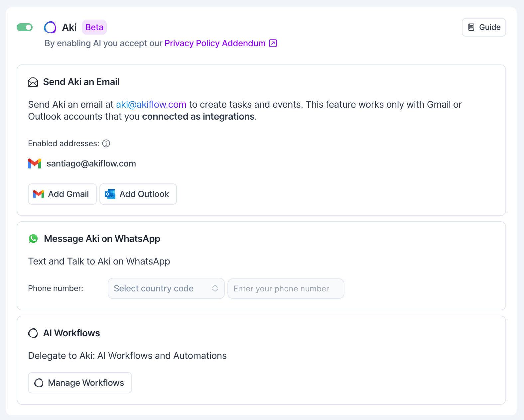Open the Select country code dropdown

[x=160, y=288]
